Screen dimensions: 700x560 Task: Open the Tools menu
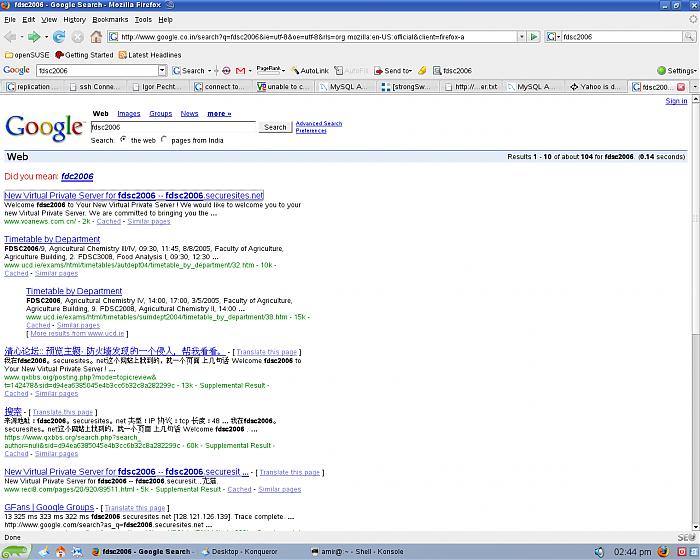143,20
